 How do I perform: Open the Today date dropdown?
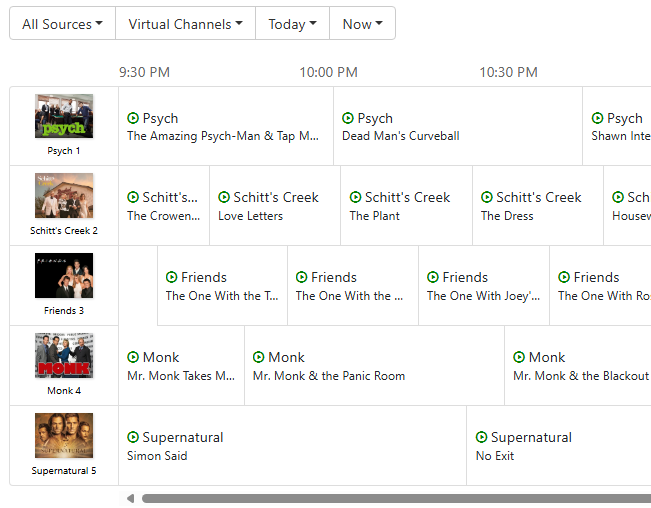[292, 24]
